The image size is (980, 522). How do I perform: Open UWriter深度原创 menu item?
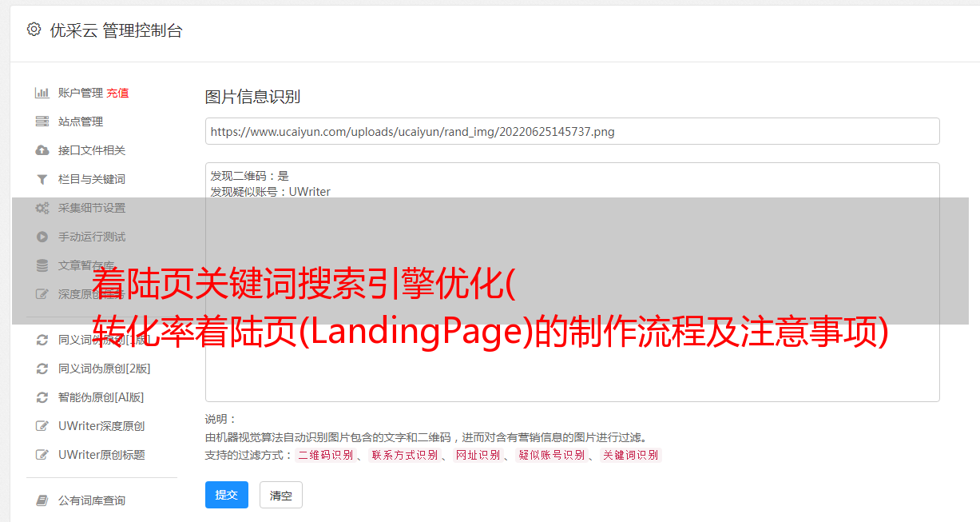101,426
